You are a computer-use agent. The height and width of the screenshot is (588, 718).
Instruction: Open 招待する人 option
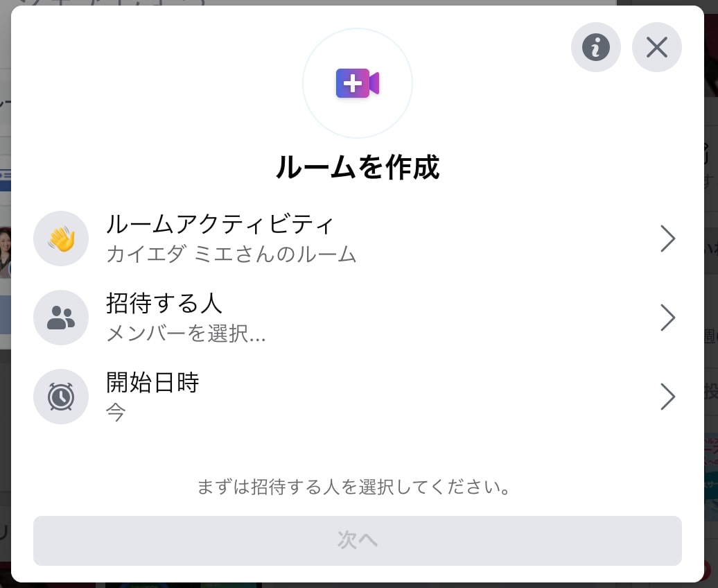357,318
